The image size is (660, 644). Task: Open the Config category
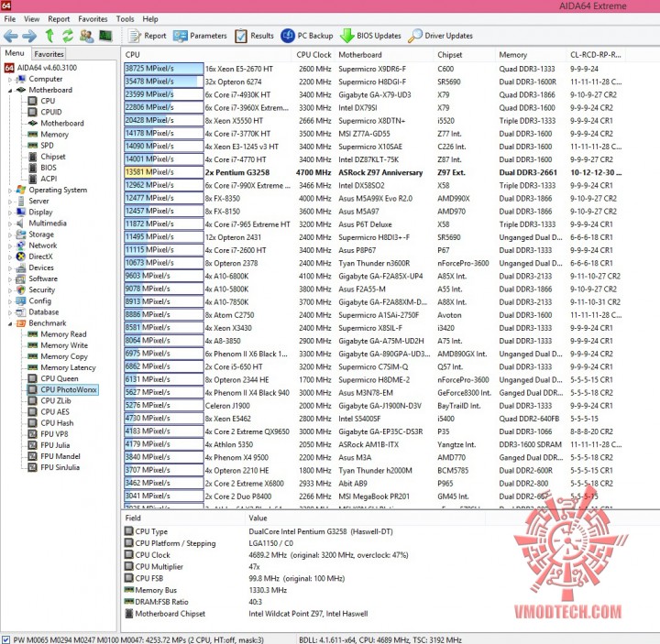[34, 301]
